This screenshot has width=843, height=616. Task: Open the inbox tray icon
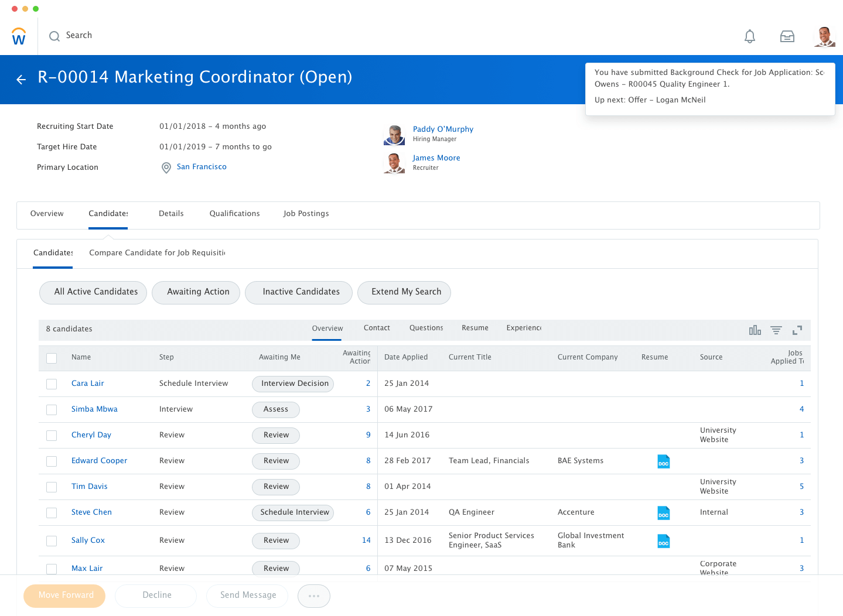pyautogui.click(x=787, y=36)
